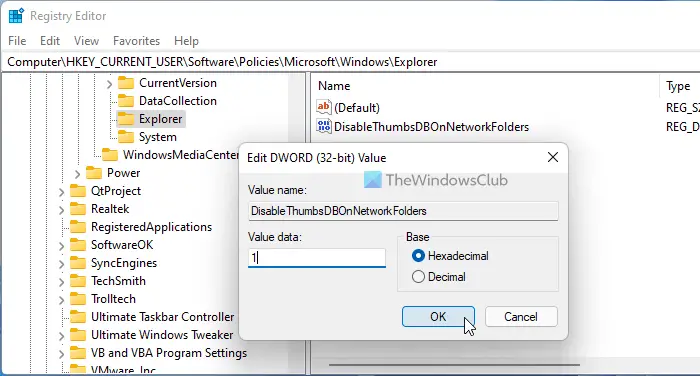Open the Favorites menu
This screenshot has width=700, height=376.
(136, 41)
